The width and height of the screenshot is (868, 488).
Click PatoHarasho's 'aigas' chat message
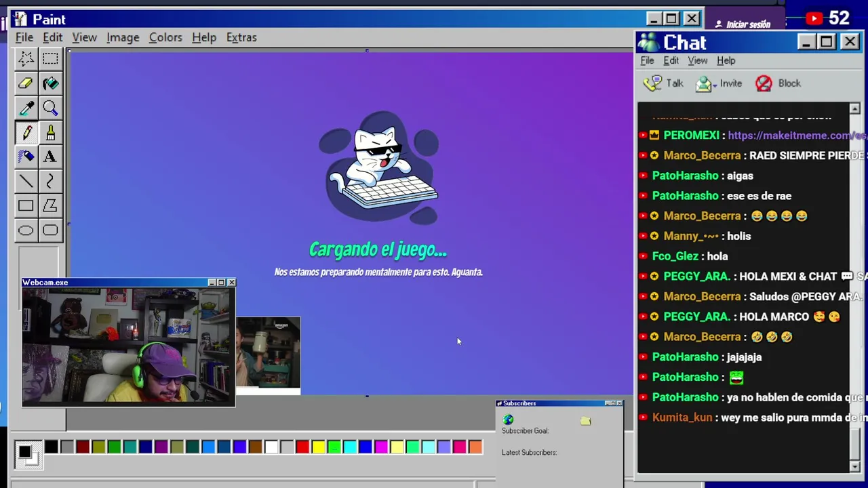coord(740,176)
